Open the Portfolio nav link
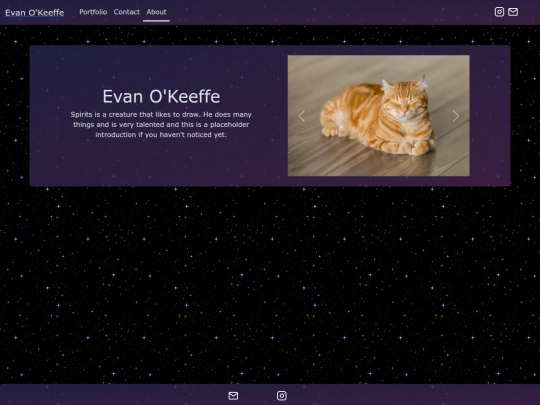The width and height of the screenshot is (540, 405). (x=93, y=12)
